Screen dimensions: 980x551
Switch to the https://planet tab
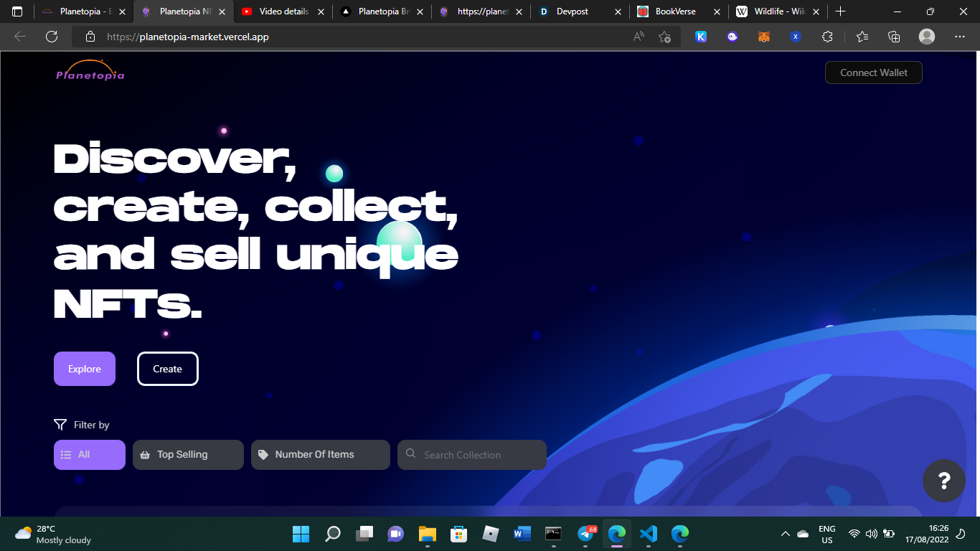click(x=481, y=11)
